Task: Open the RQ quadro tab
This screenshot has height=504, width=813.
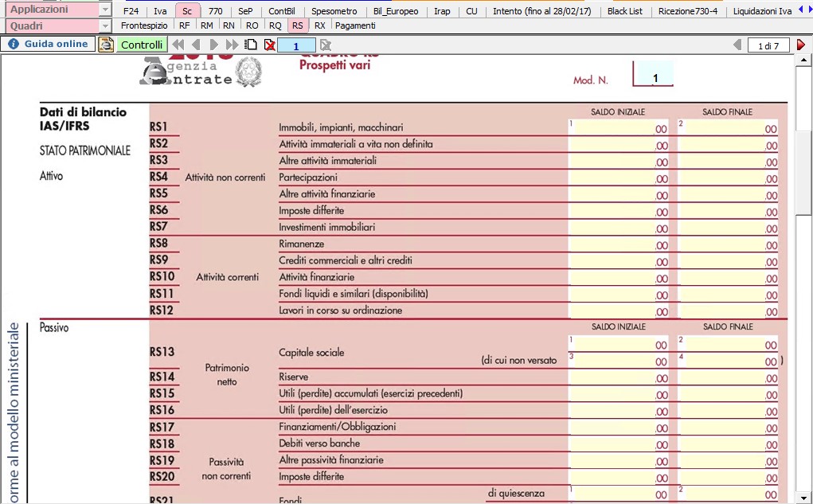Action: 276,25
